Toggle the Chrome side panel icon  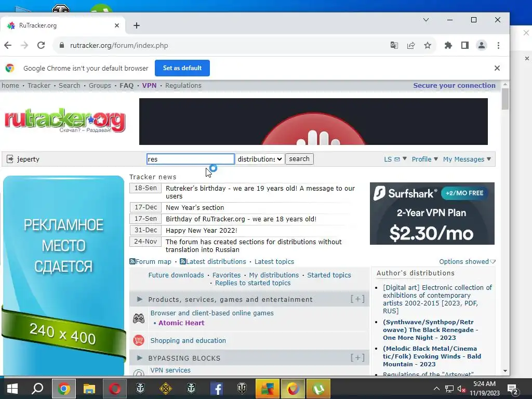click(x=465, y=45)
